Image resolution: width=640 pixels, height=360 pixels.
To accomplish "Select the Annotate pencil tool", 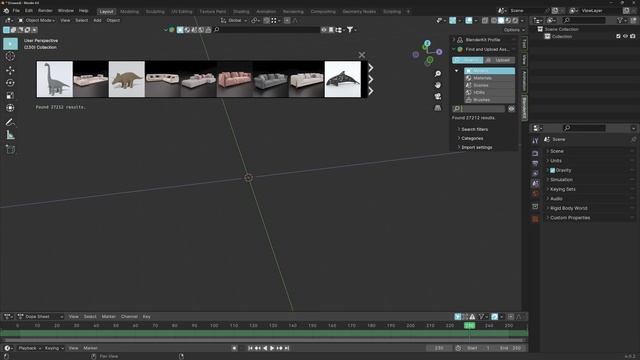I will coord(10,122).
